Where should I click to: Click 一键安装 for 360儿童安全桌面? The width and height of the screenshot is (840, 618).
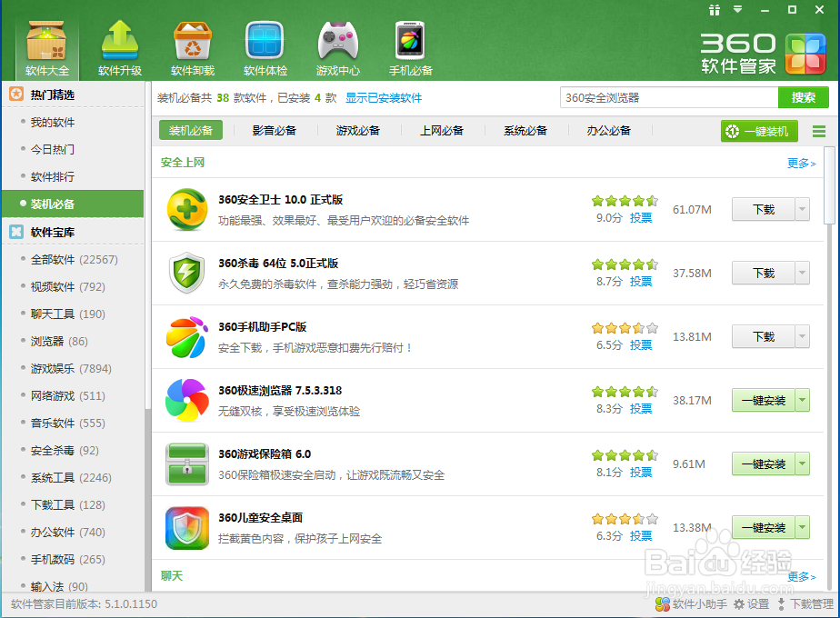pyautogui.click(x=764, y=527)
